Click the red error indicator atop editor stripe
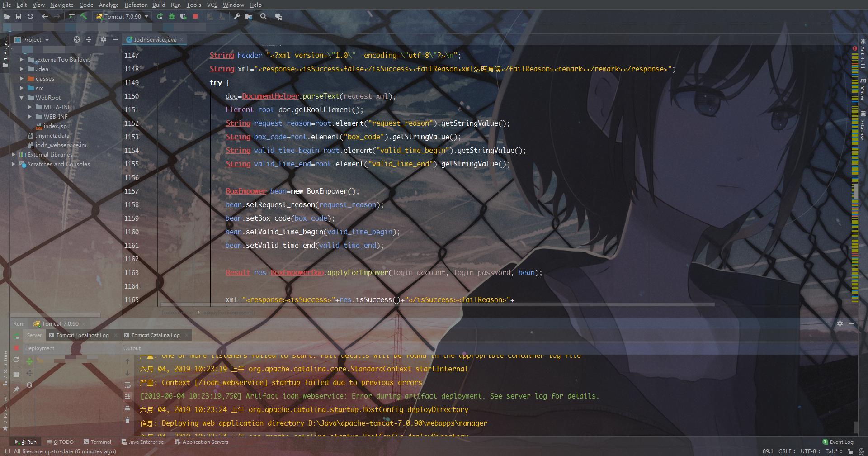 pyautogui.click(x=854, y=48)
